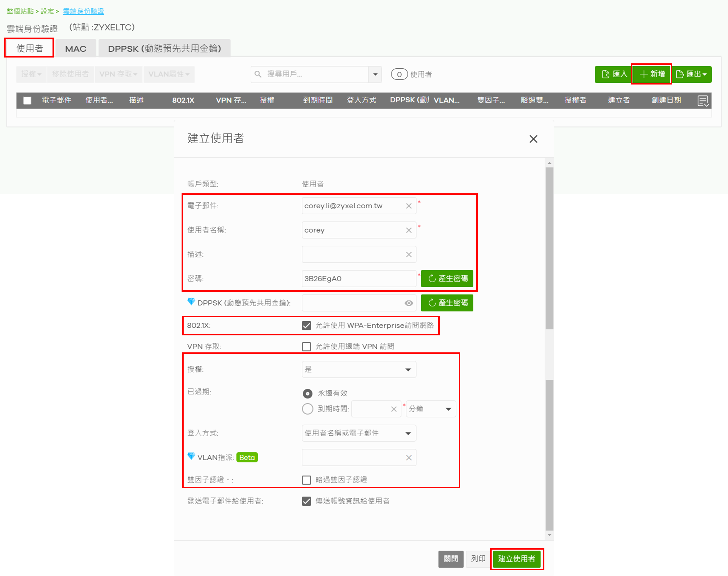728x576 pixels.
Task: Select the expiration time (到期時間) radio button
Action: click(x=307, y=409)
